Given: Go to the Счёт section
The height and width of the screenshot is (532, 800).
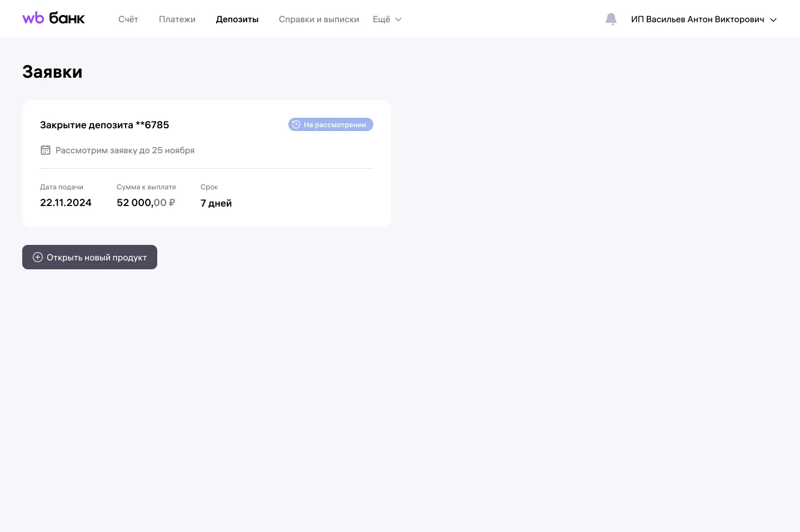Looking at the screenshot, I should [128, 19].
